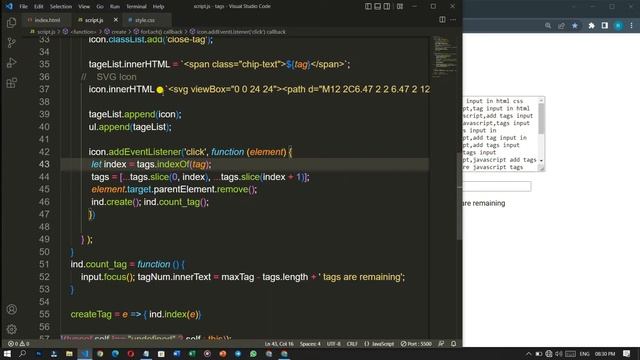The image size is (640, 360).
Task: Bookmark the page with the star icon
Action: click(x=575, y=26)
